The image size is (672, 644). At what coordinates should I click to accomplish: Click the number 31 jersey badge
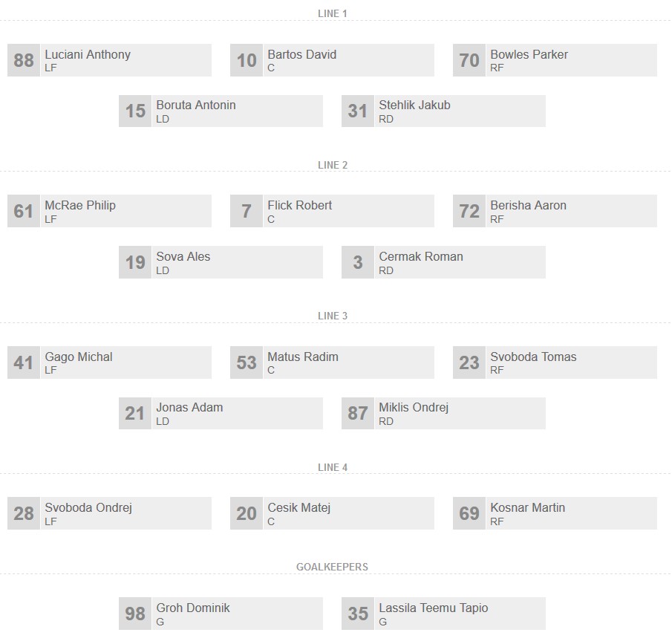tap(358, 111)
